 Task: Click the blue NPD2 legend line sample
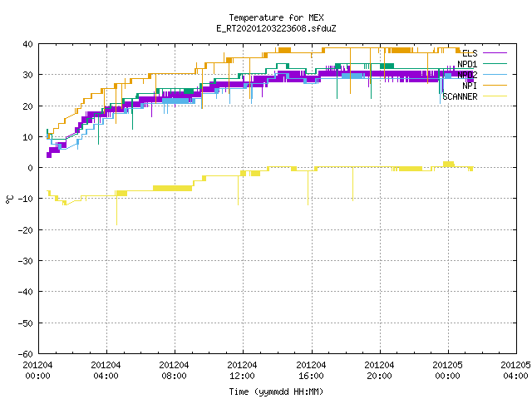pyautogui.click(x=495, y=75)
